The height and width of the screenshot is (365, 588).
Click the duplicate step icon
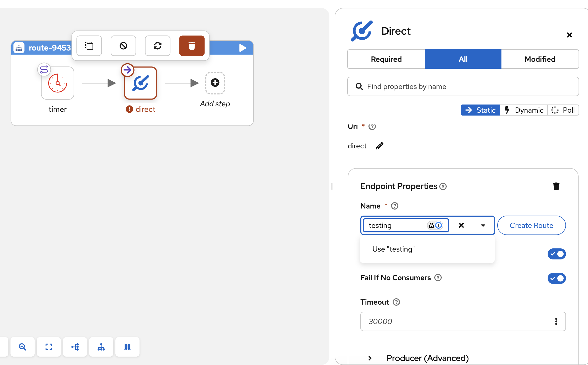coord(89,46)
